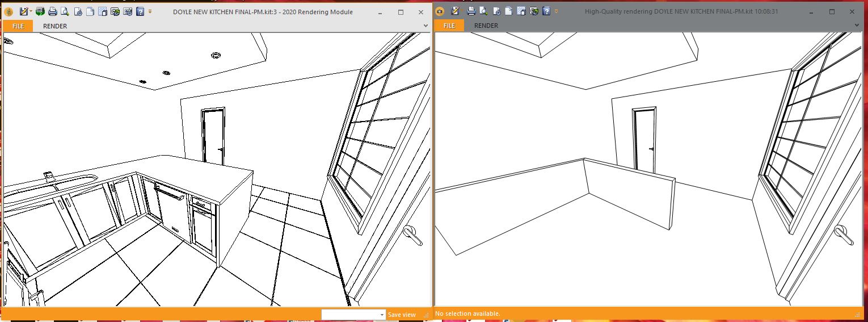Open the RENDER tab in High-Quality rendering window
This screenshot has width=868, height=322.
(486, 26)
